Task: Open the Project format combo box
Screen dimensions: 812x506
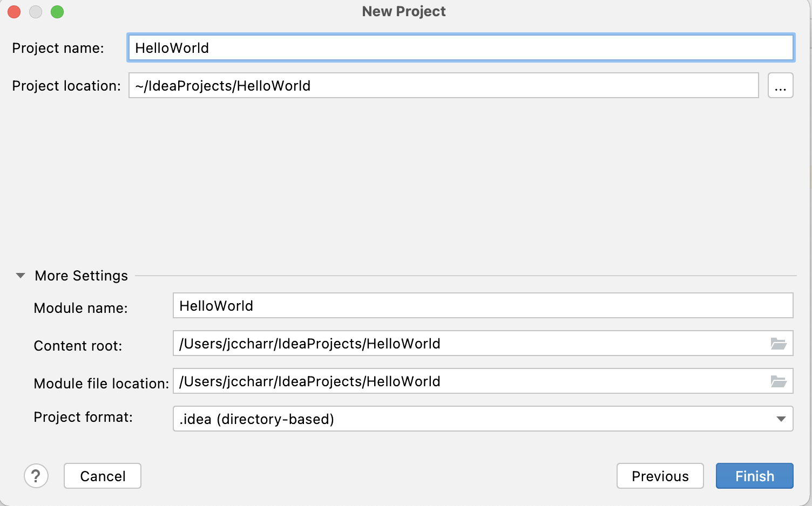Action: coord(475,419)
